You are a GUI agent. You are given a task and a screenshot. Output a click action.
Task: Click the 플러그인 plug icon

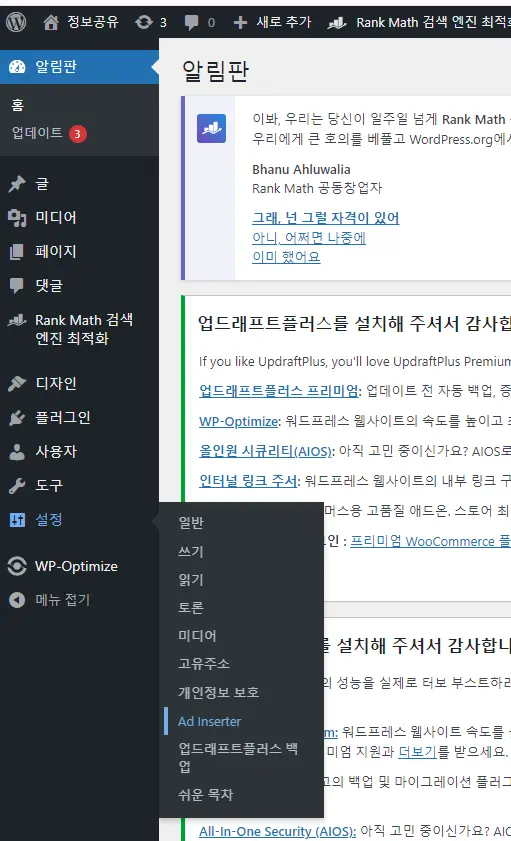pyautogui.click(x=17, y=417)
